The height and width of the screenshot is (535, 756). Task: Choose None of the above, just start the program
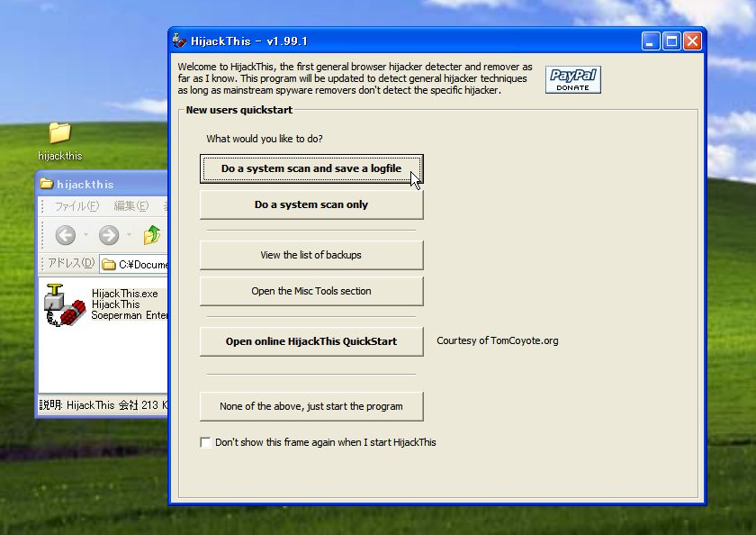tap(311, 406)
